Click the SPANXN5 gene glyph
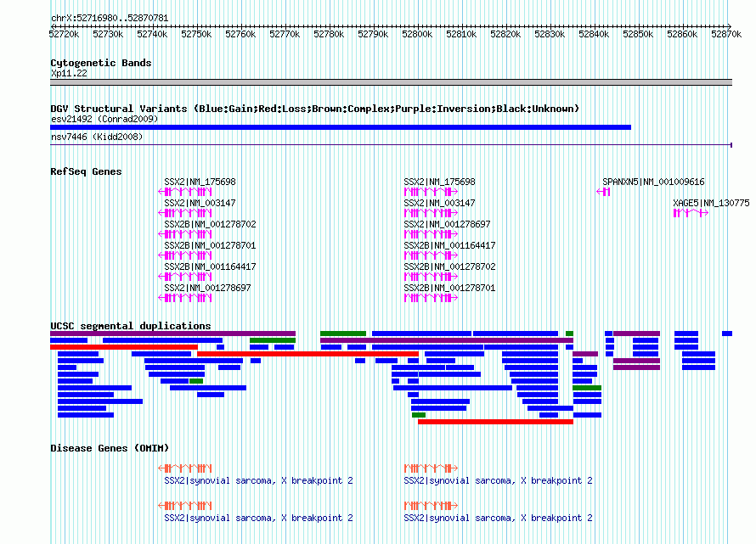 click(603, 192)
